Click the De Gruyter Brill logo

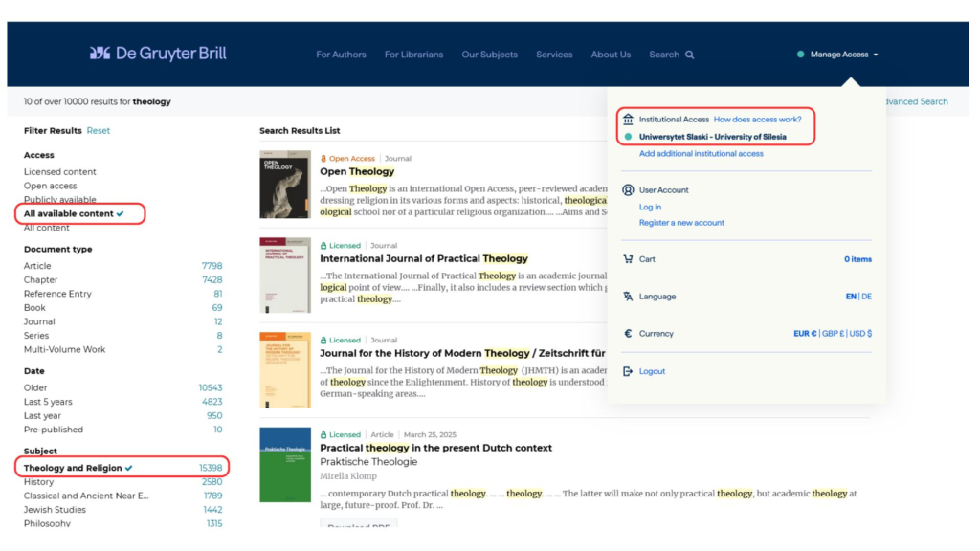coord(158,54)
